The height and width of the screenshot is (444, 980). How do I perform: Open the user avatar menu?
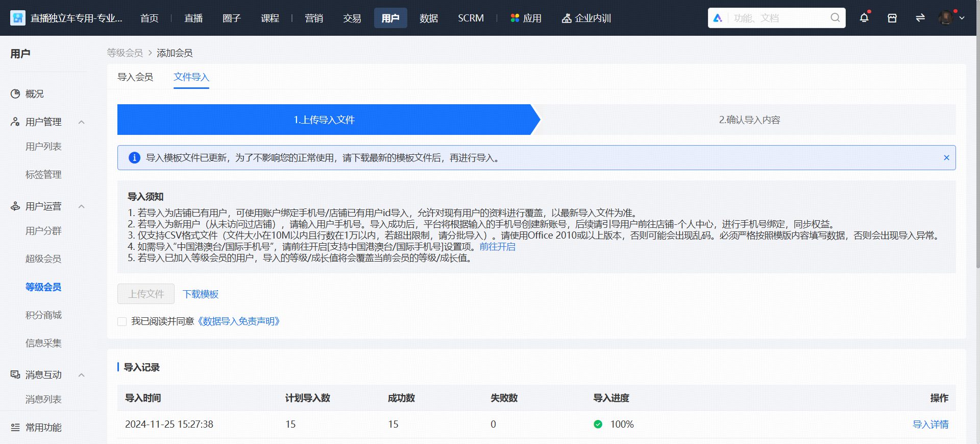point(946,18)
